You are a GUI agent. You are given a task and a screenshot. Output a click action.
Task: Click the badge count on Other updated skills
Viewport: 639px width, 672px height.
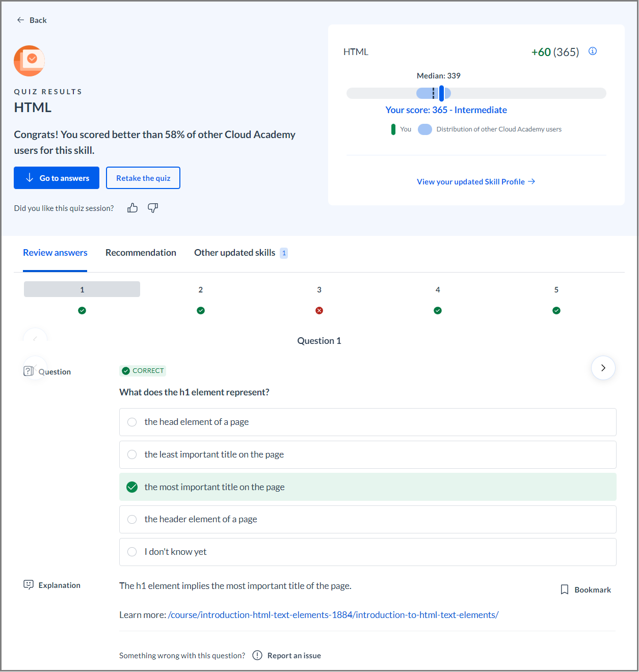(284, 253)
